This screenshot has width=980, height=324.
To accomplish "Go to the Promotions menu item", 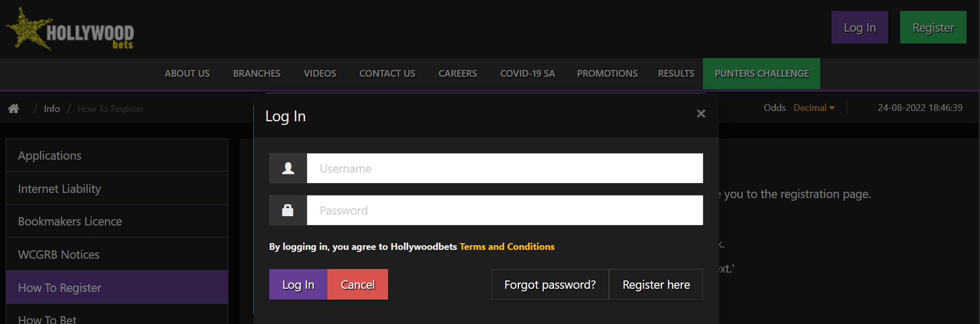I will (607, 74).
